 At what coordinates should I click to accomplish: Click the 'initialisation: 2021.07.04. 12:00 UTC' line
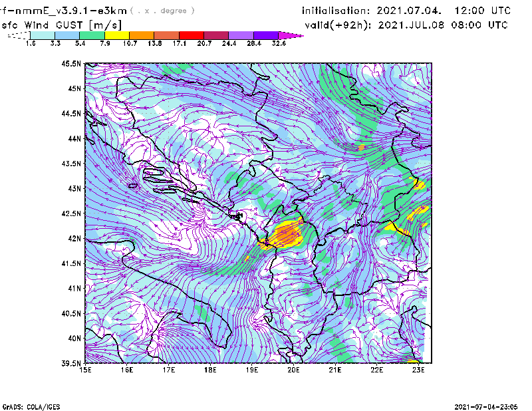click(x=406, y=11)
